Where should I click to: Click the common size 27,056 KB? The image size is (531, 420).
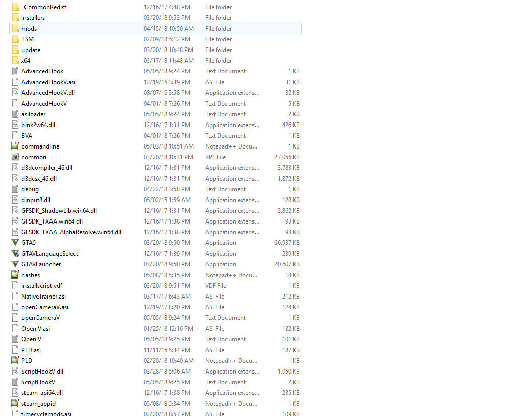point(287,157)
